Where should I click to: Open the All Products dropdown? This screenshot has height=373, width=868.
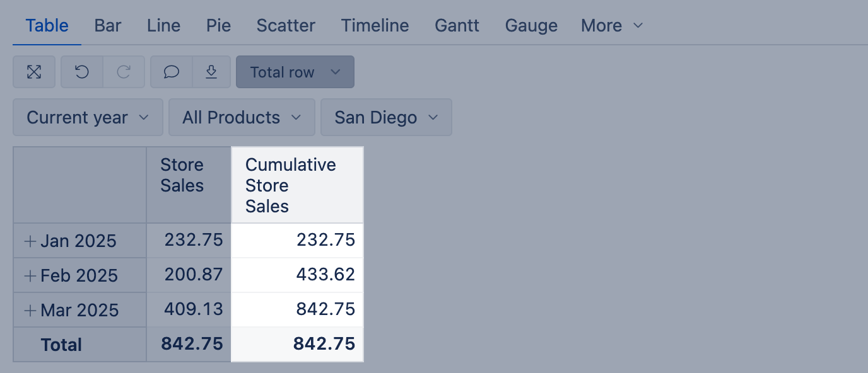(242, 117)
